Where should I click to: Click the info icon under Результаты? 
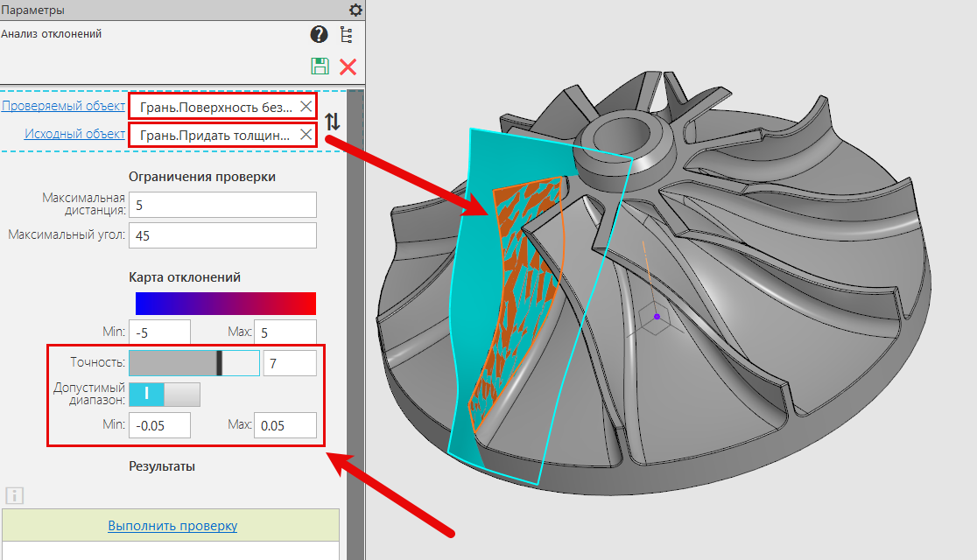point(15,496)
